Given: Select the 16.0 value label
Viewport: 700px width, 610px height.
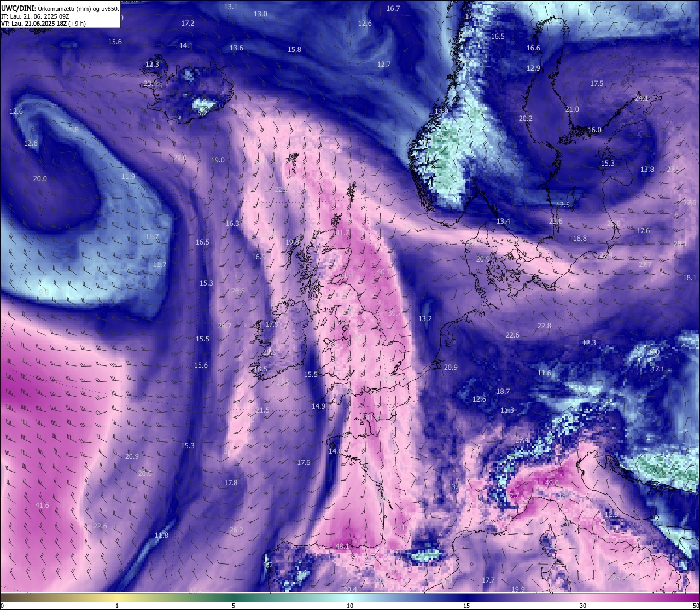Looking at the screenshot, I should tap(594, 130).
